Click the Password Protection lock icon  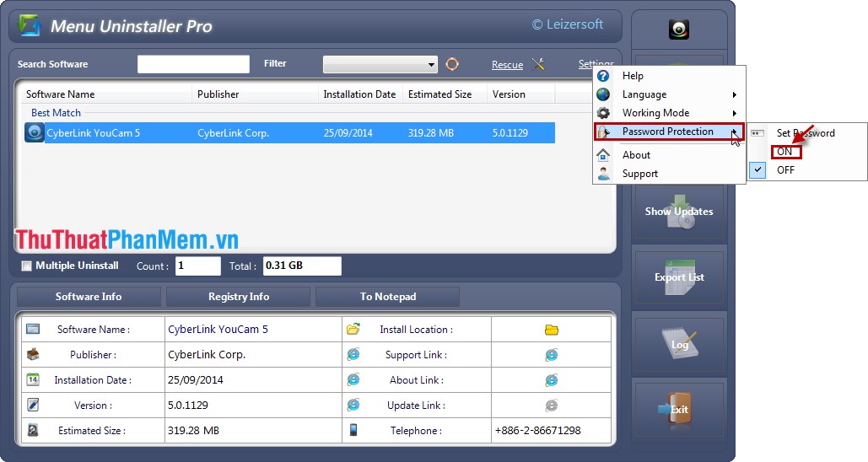point(603,132)
